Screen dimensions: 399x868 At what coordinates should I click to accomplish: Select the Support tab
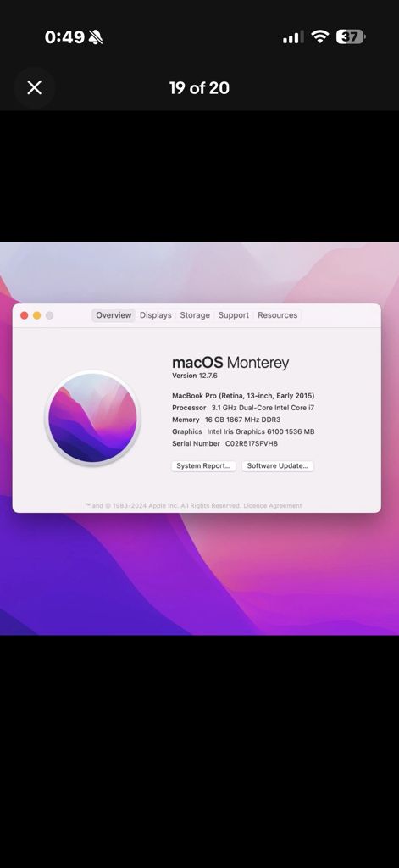pos(234,315)
